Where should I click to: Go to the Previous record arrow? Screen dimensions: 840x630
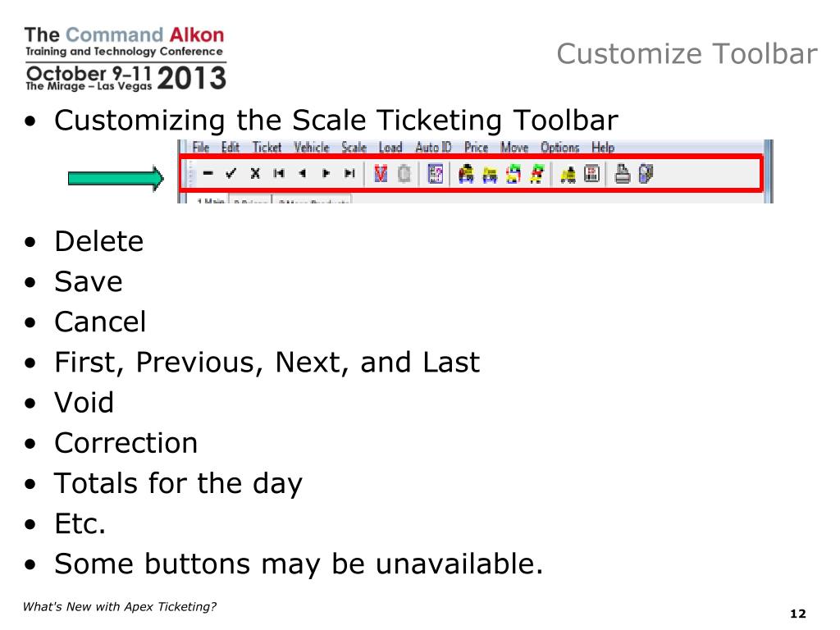pyautogui.click(x=303, y=173)
